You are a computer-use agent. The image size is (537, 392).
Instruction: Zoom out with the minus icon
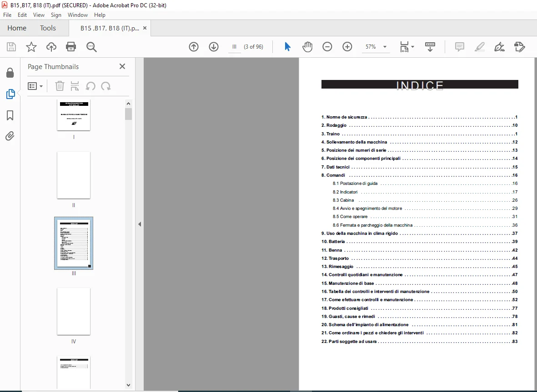coord(327,47)
